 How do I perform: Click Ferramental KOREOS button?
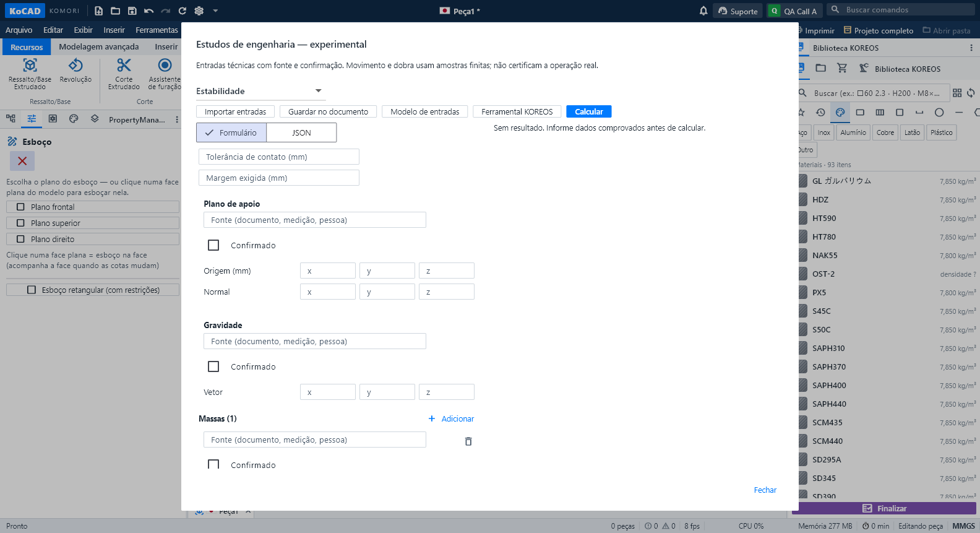click(x=517, y=111)
